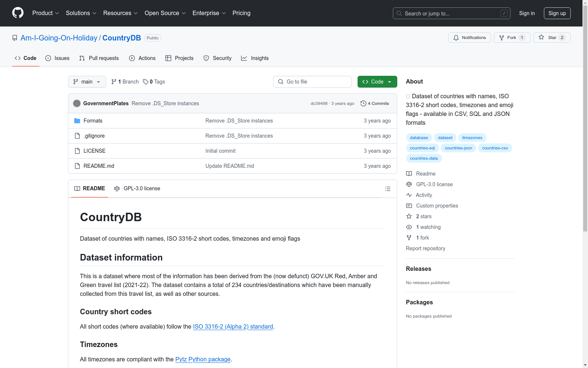588x368 pixels.
Task: Click the commit history clock icon
Action: (363, 103)
